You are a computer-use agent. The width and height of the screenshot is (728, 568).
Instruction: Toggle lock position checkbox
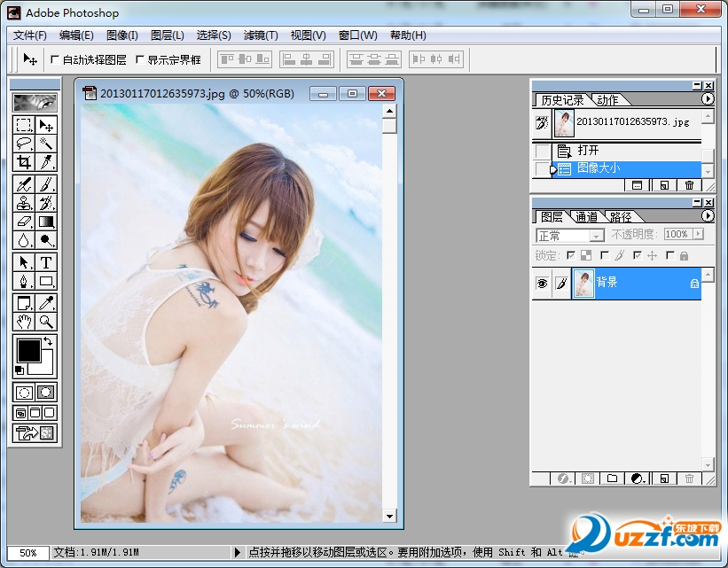(x=637, y=255)
